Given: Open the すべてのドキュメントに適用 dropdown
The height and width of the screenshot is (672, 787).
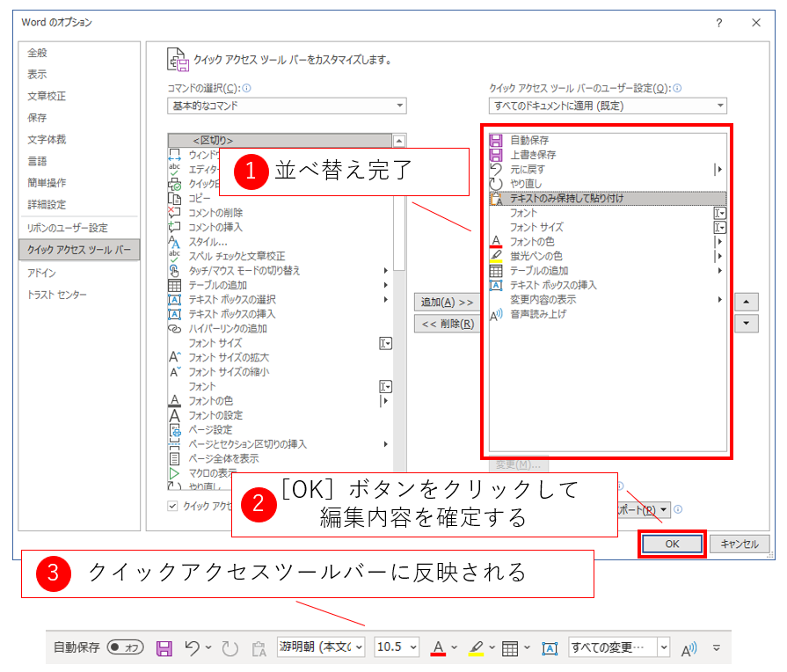Looking at the screenshot, I should point(608,106).
